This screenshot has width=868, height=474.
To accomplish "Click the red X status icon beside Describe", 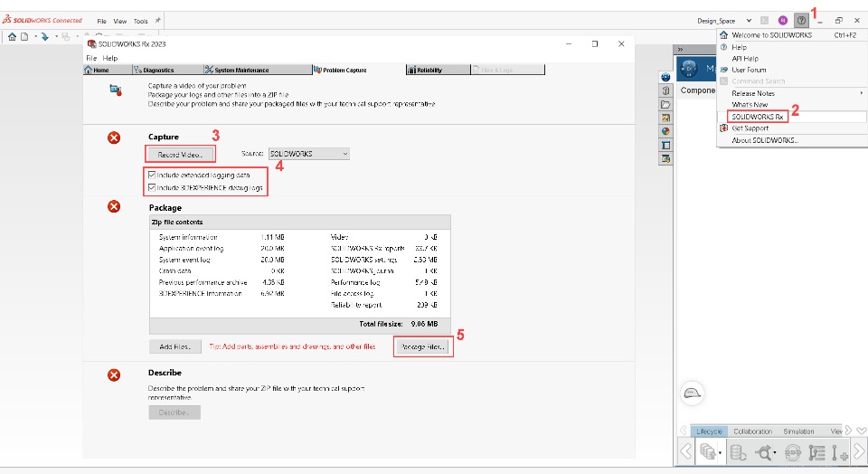I will 114,374.
